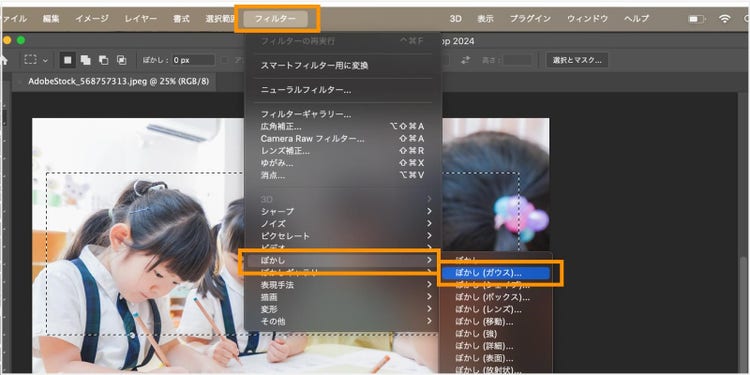The height and width of the screenshot is (375, 750).
Task: Open the イメージ menu
Action: tap(92, 19)
